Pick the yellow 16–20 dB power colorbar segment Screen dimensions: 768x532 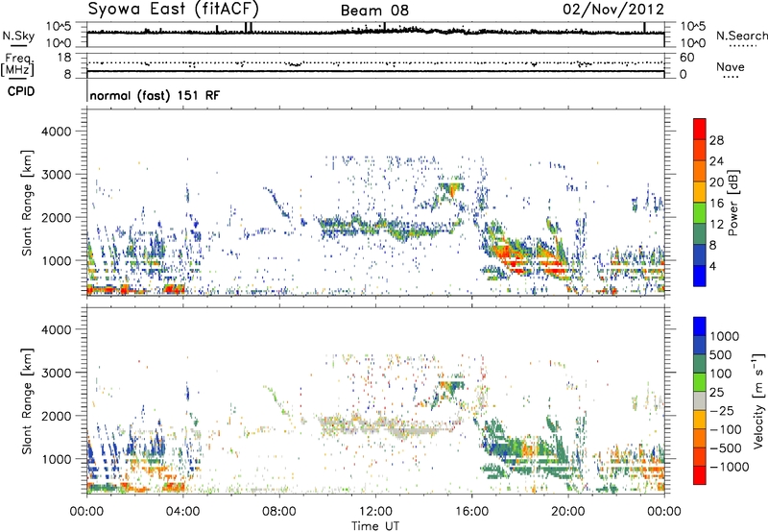click(x=700, y=192)
